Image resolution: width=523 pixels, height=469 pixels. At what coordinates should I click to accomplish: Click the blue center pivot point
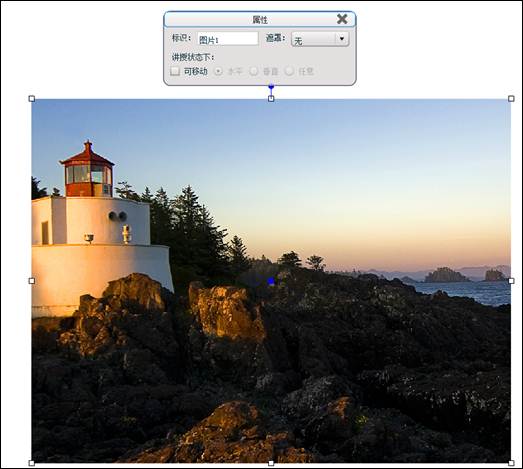(271, 281)
